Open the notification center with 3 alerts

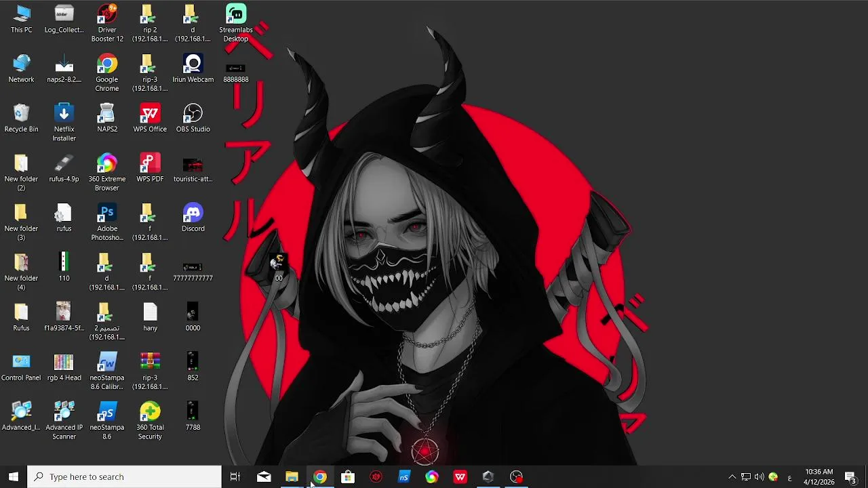coord(850,476)
